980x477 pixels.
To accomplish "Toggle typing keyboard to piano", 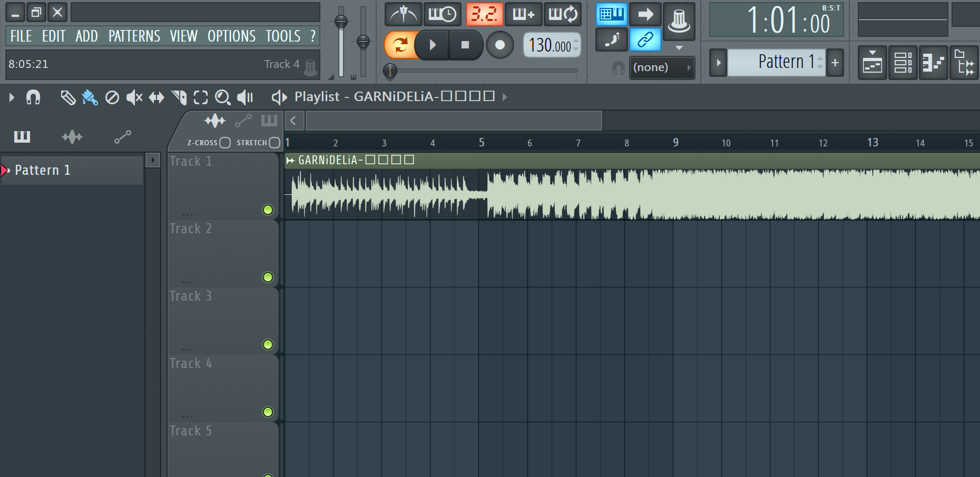I will [611, 14].
